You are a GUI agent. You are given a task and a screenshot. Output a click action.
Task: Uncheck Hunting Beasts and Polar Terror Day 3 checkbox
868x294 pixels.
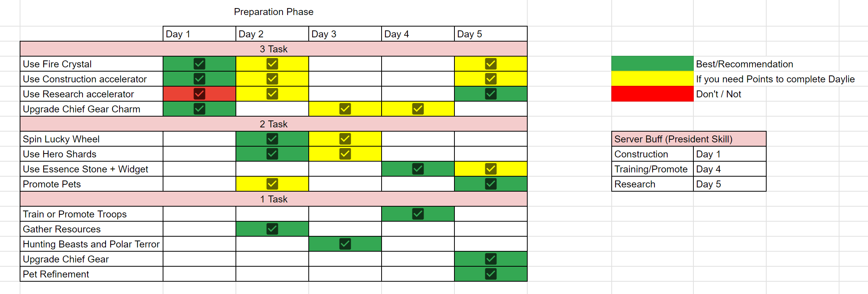345,244
